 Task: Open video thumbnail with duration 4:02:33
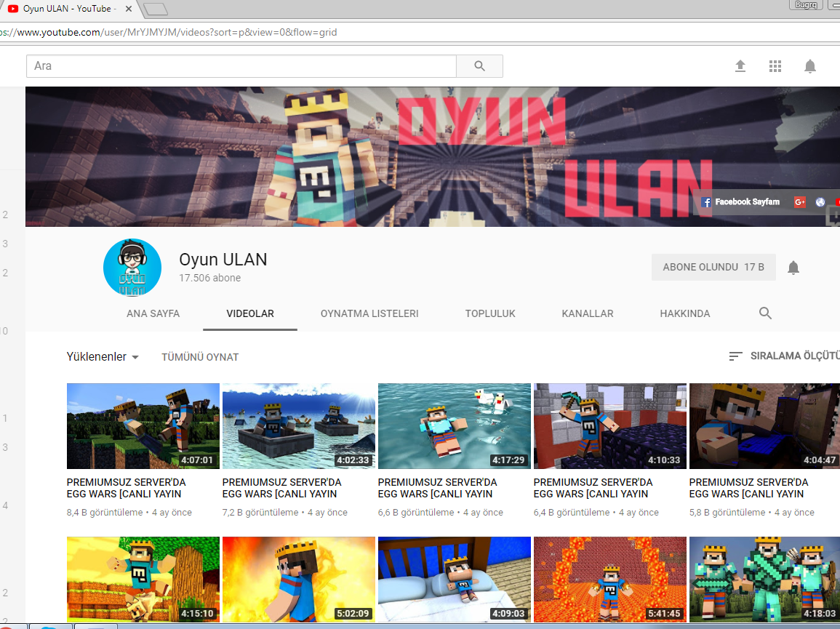pos(299,426)
